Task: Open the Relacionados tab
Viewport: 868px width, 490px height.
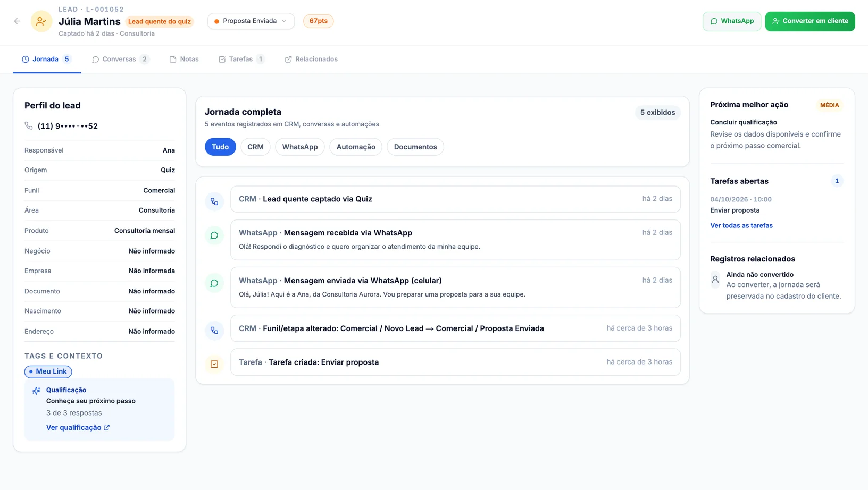Action: (x=311, y=59)
